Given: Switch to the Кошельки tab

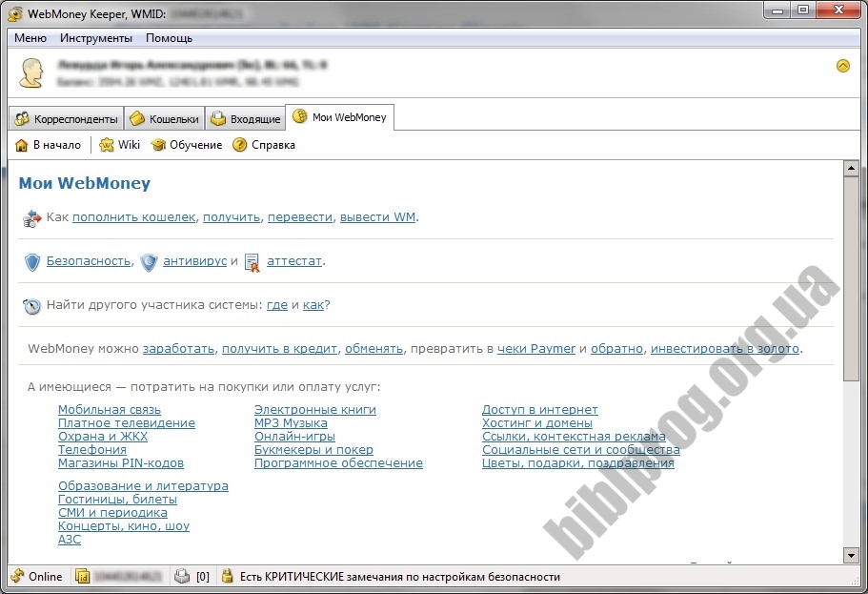Looking at the screenshot, I should (165, 119).
